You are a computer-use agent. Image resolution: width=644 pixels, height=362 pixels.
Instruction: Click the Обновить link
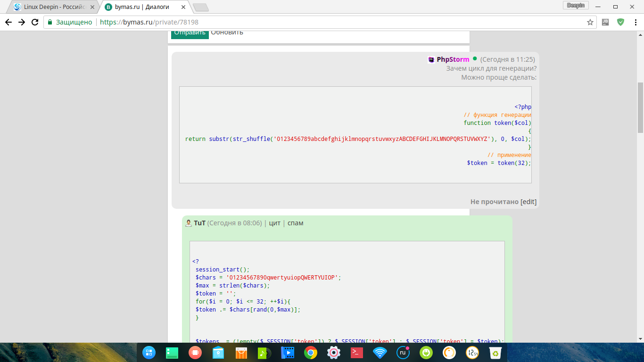pyautogui.click(x=227, y=33)
